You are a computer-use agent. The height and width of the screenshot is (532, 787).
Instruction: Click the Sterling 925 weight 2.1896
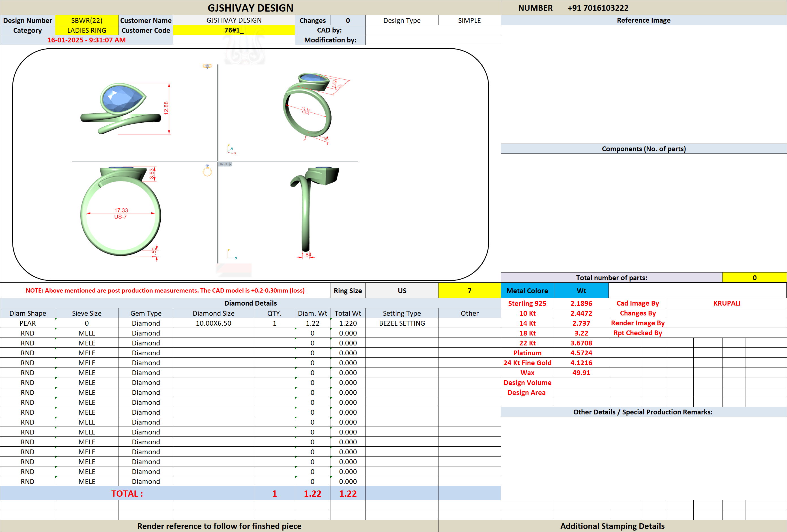coord(581,303)
